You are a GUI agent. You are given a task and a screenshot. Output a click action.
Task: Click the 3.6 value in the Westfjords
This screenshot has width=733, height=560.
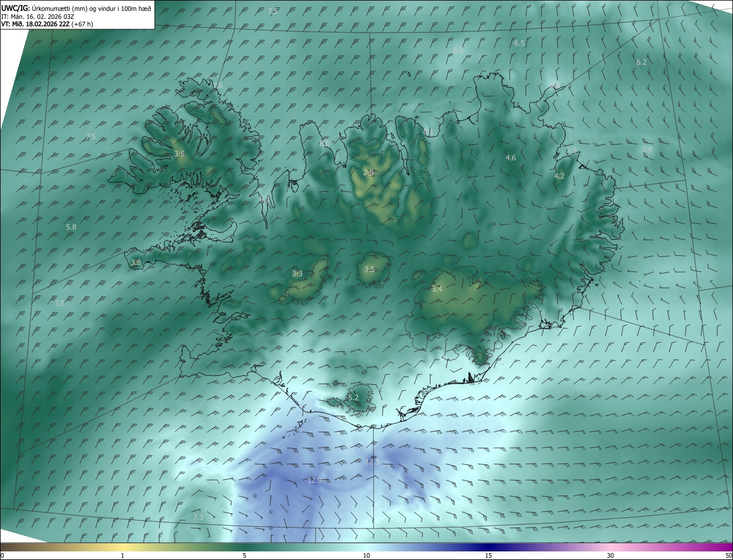(x=179, y=154)
